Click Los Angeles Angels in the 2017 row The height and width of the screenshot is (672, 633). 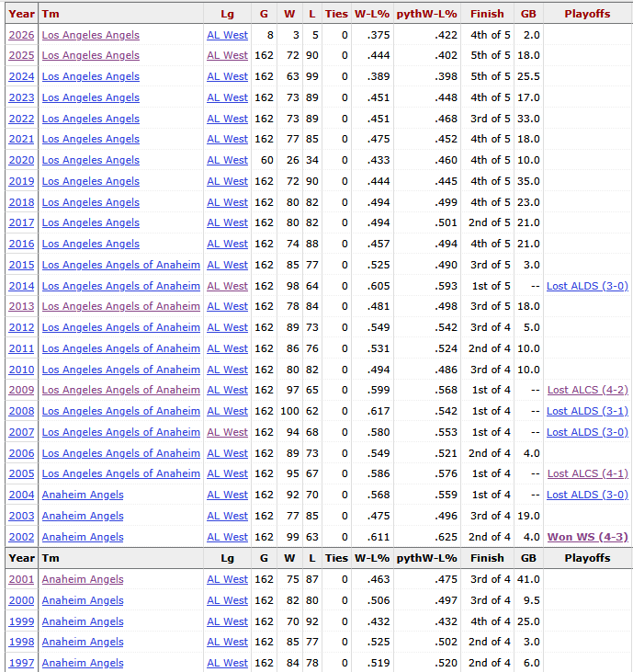click(x=90, y=222)
